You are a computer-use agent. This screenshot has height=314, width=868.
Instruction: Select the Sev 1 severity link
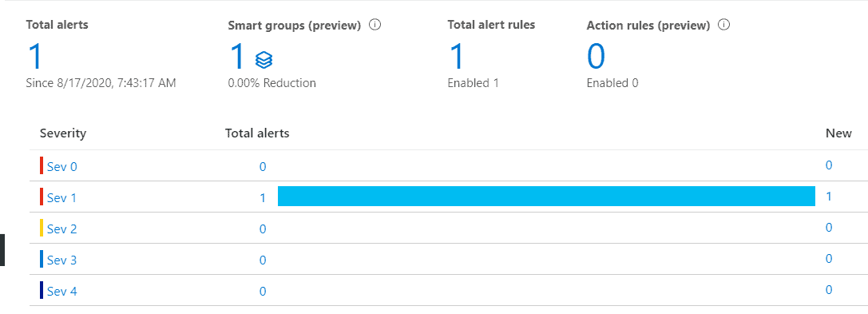coord(62,197)
